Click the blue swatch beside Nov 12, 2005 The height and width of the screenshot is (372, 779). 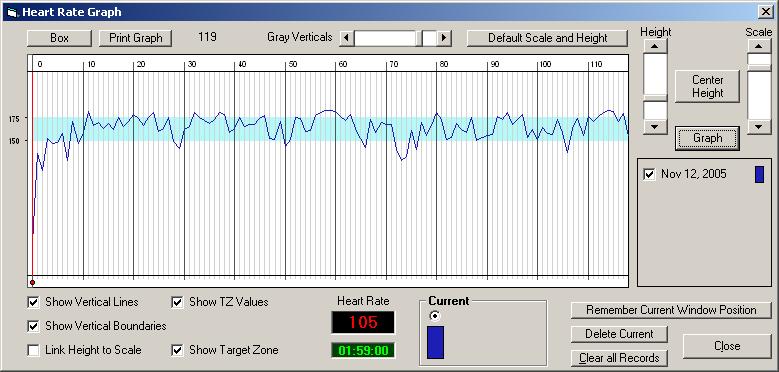pyautogui.click(x=759, y=174)
